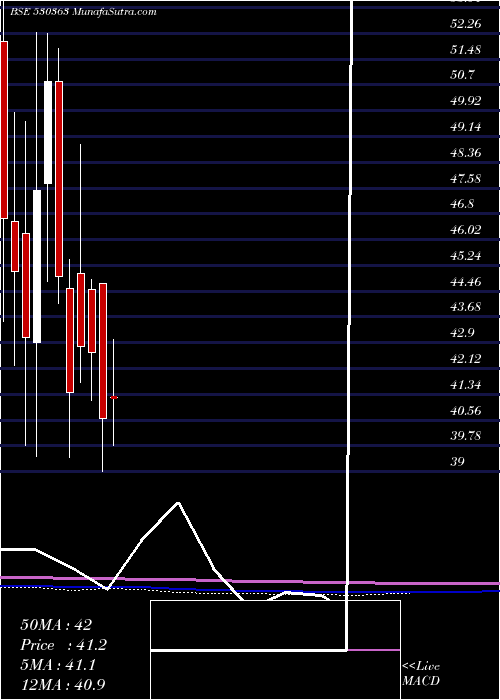Click the 40.56 price axis label
This screenshot has width=500, height=700.
click(466, 410)
